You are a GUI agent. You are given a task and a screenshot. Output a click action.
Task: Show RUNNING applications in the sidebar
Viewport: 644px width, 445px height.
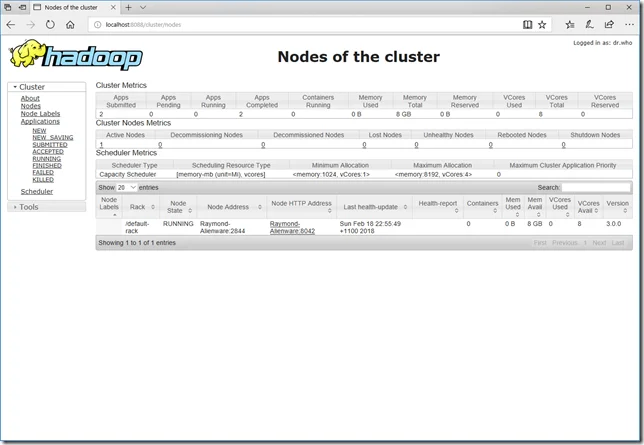click(x=46, y=158)
